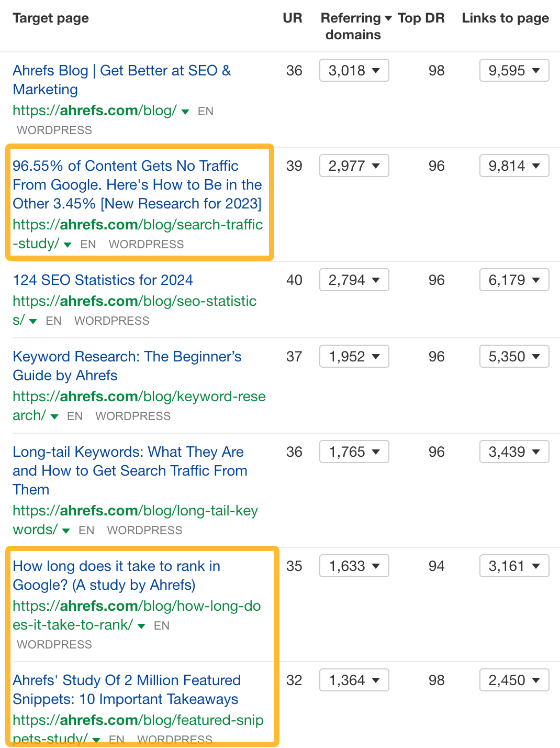
Task: Click the WORDPRESS tag under Keyword Research guide
Action: click(132, 416)
